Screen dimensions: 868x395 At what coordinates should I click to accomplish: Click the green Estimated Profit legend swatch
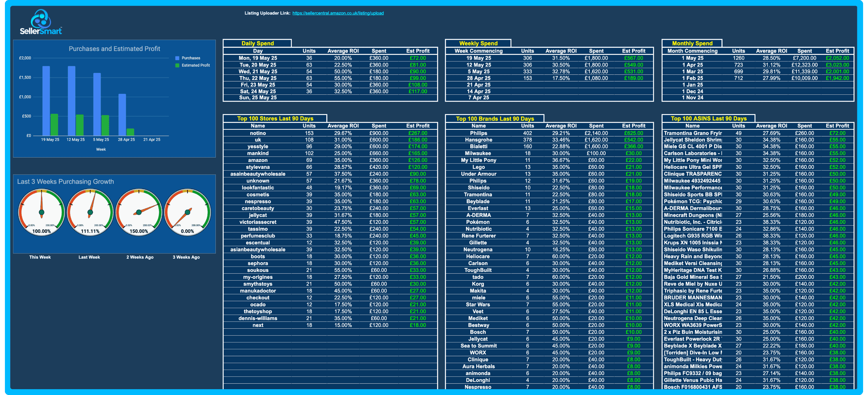pos(177,65)
